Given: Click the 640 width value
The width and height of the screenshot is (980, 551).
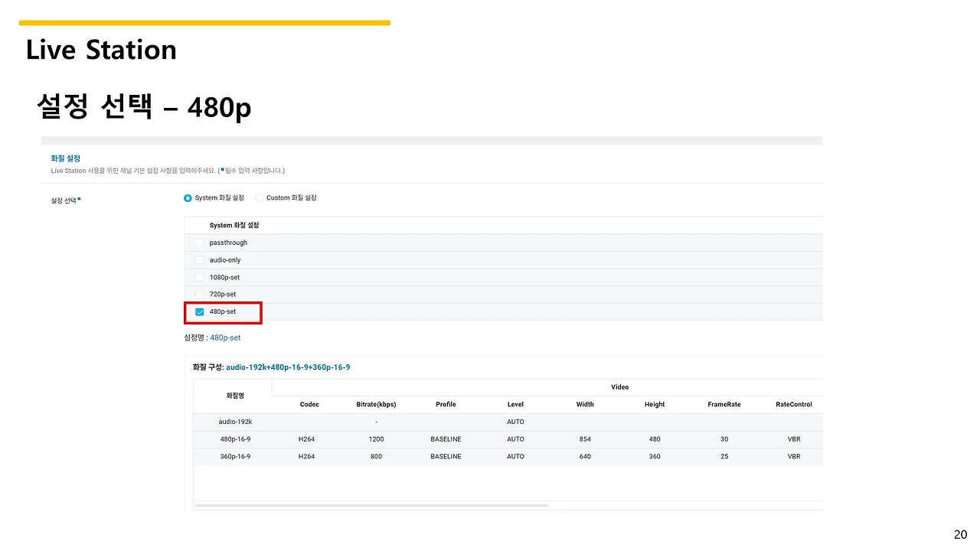Looking at the screenshot, I should coord(585,457).
